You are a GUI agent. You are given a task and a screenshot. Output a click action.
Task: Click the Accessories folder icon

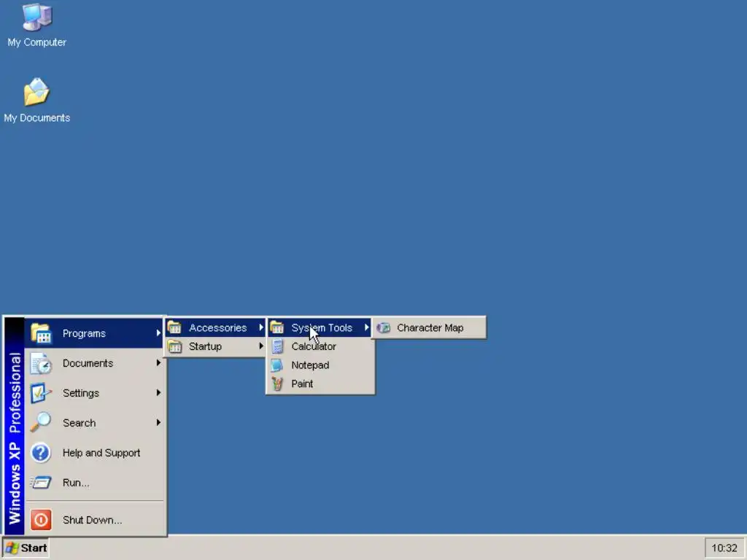point(174,327)
